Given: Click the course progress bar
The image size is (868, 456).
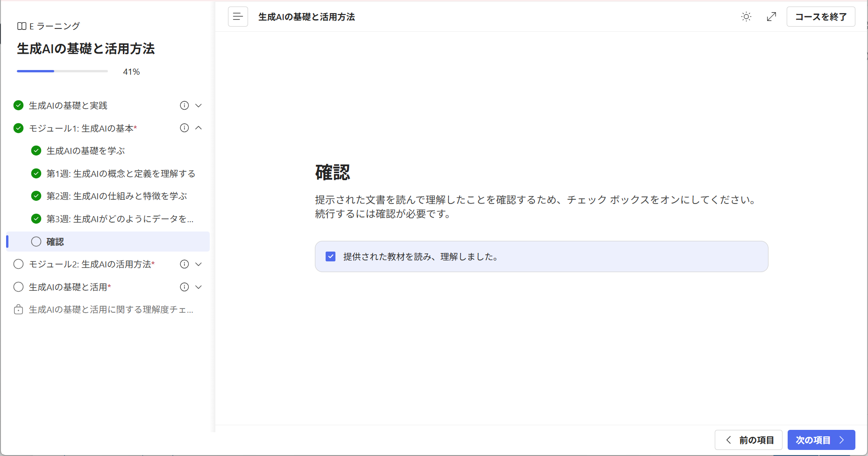Looking at the screenshot, I should coord(62,71).
